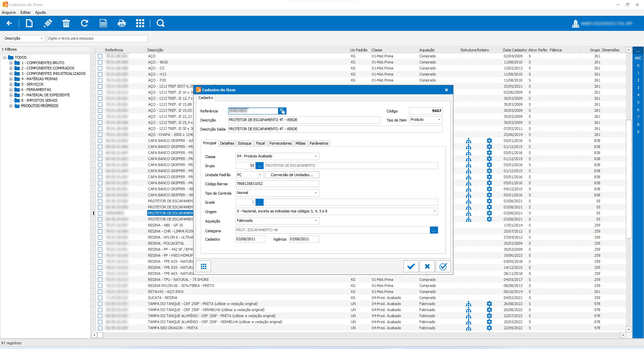Open the Aquisição Fabricado dropdown

(316, 221)
